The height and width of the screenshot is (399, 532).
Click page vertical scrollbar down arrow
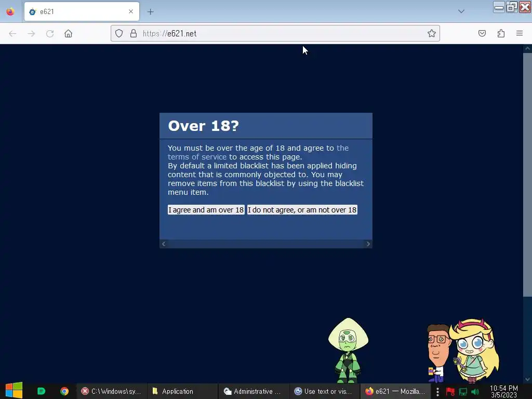pos(527,379)
